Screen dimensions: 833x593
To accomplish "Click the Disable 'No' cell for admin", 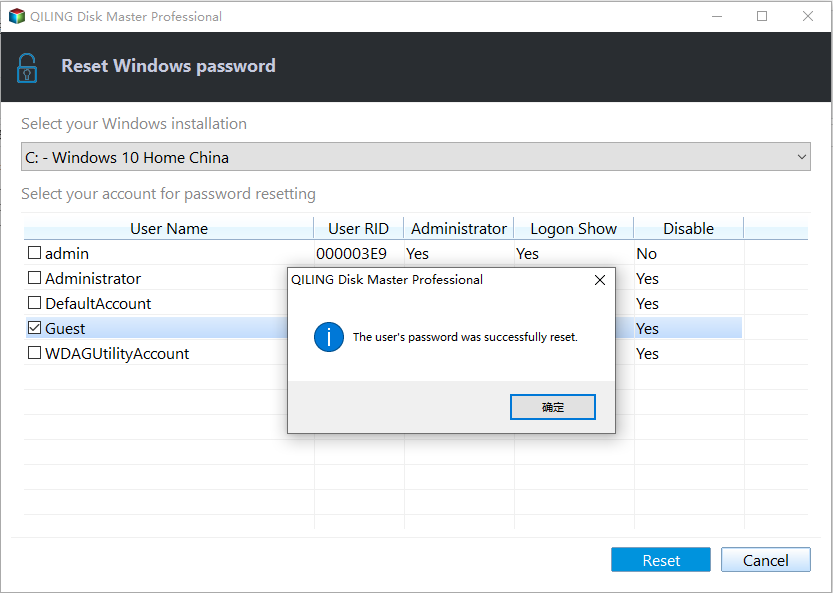I will point(647,253).
